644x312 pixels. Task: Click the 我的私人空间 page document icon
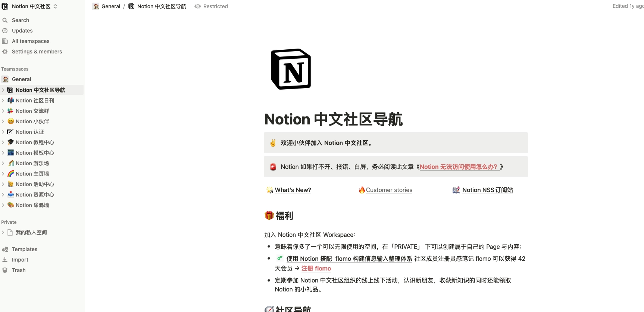[x=10, y=232]
